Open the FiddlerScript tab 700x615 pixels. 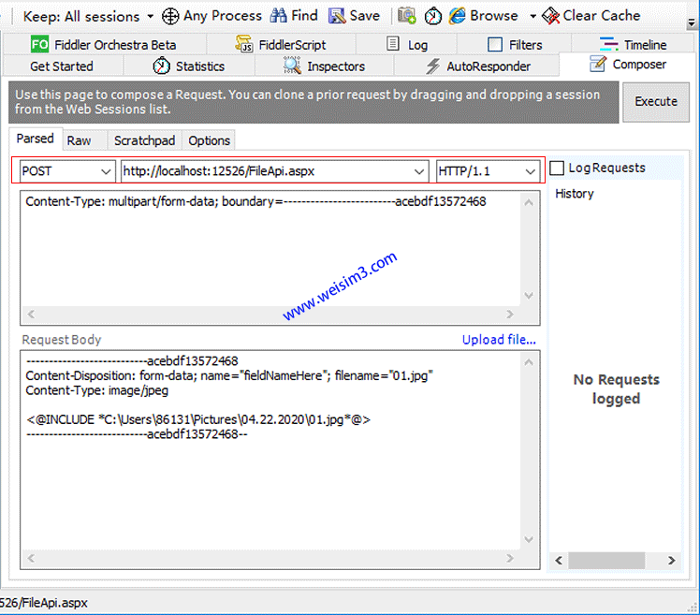point(281,45)
